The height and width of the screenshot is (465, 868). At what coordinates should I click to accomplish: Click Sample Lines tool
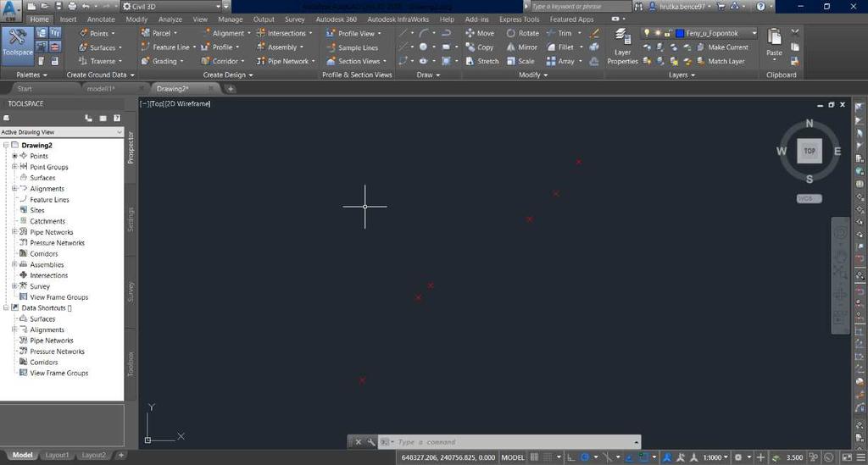(352, 47)
